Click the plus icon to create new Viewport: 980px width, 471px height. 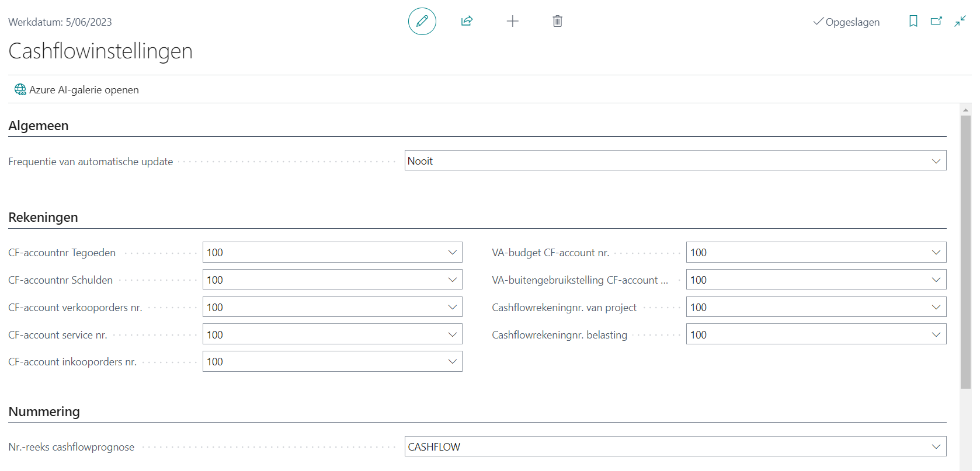512,22
